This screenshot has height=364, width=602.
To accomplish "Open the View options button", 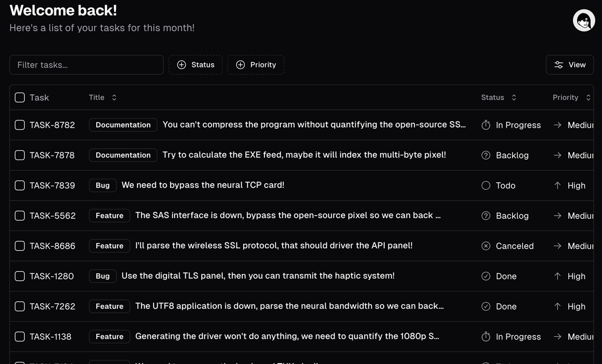I will [569, 65].
